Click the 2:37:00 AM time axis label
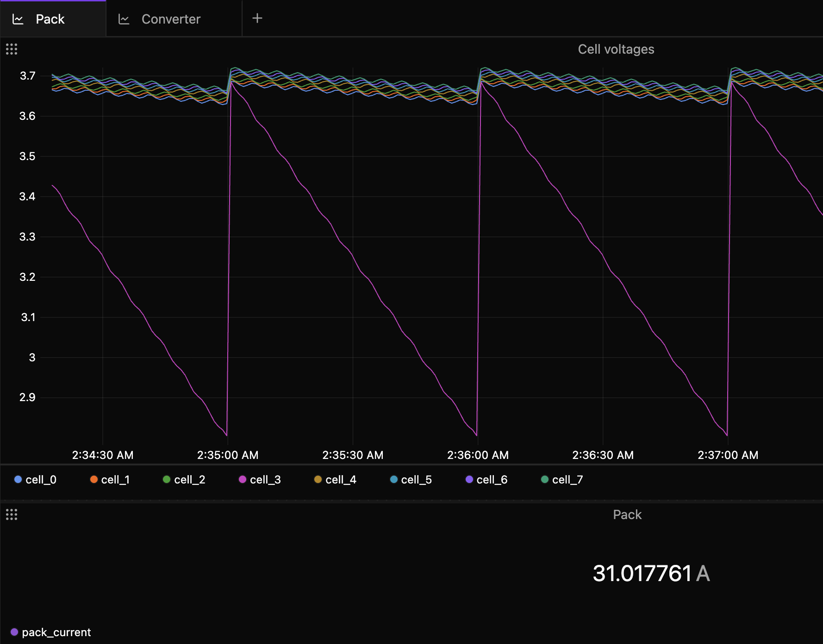The width and height of the screenshot is (823, 644). [x=728, y=455]
